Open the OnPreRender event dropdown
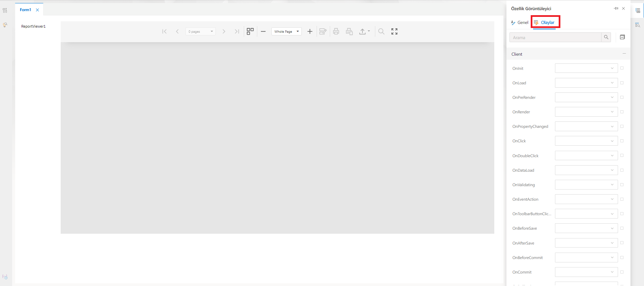The width and height of the screenshot is (644, 286). pos(586,97)
